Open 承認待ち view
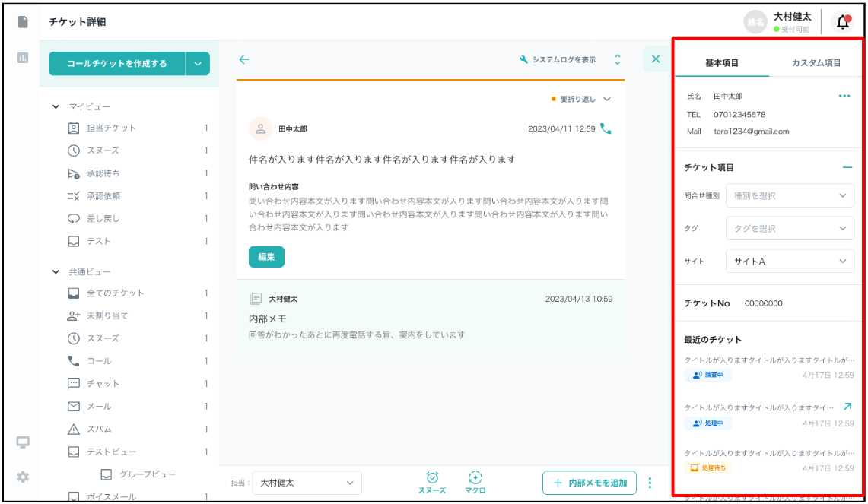This screenshot has height=504, width=868. 137,173
